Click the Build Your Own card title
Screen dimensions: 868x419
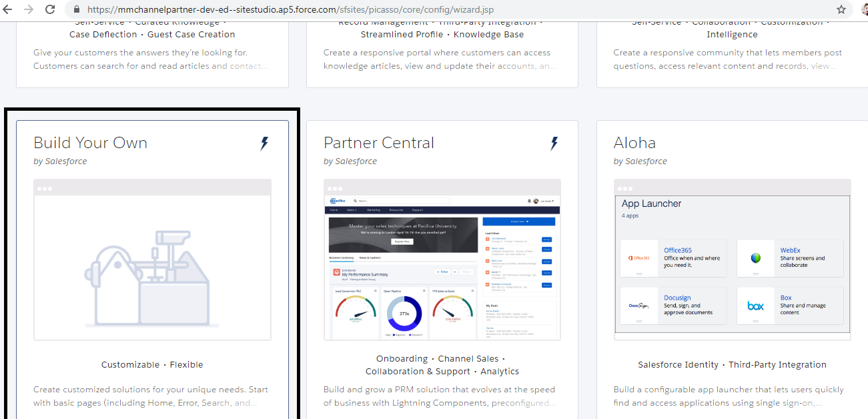tap(90, 143)
